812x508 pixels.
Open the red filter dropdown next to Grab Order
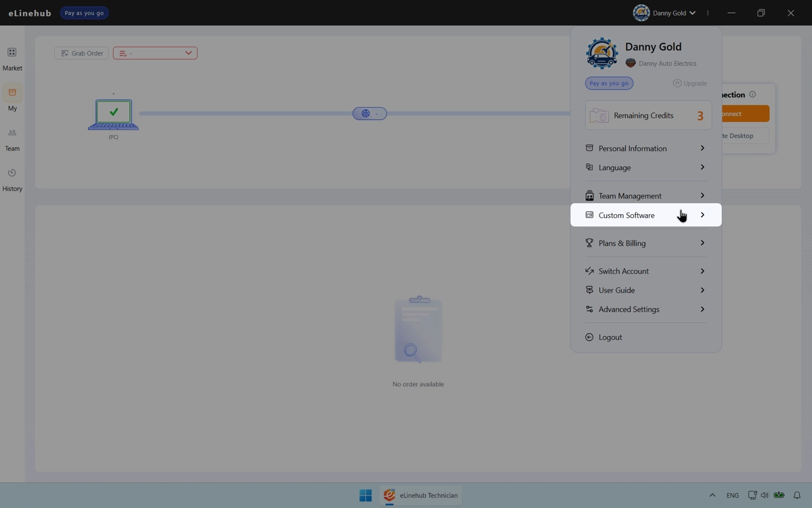point(155,53)
